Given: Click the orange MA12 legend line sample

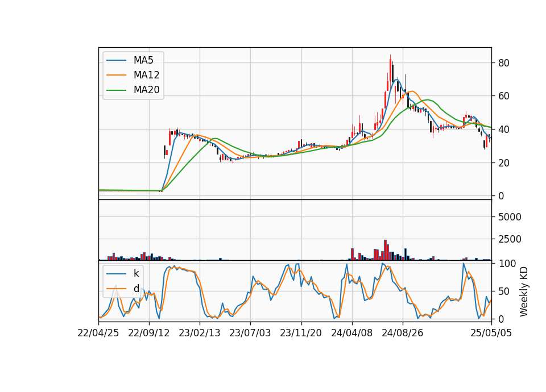Looking at the screenshot, I should [116, 75].
